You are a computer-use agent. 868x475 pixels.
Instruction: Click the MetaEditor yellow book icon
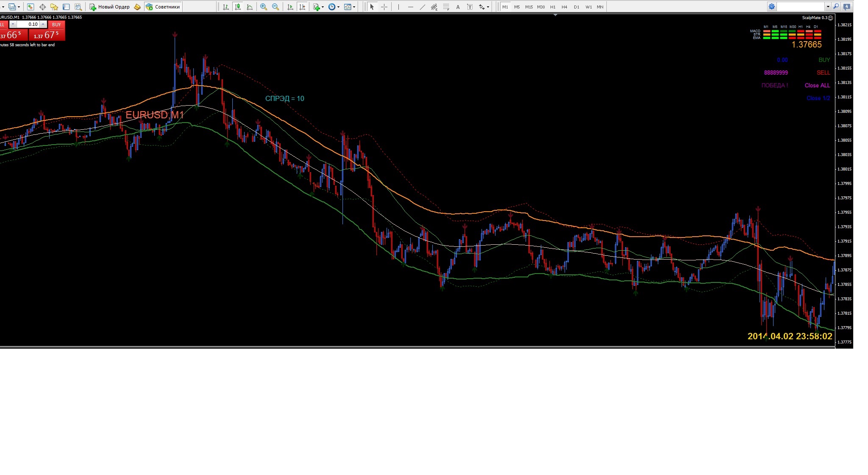pos(137,7)
